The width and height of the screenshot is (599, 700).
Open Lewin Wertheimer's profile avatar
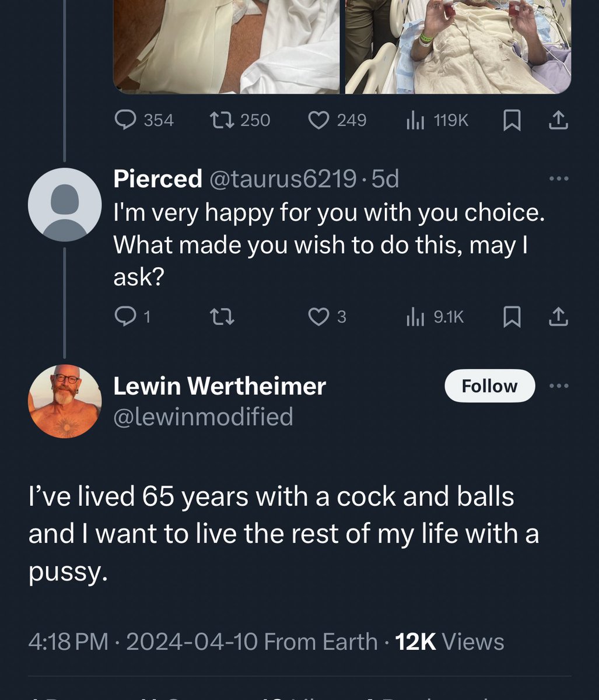tap(65, 401)
